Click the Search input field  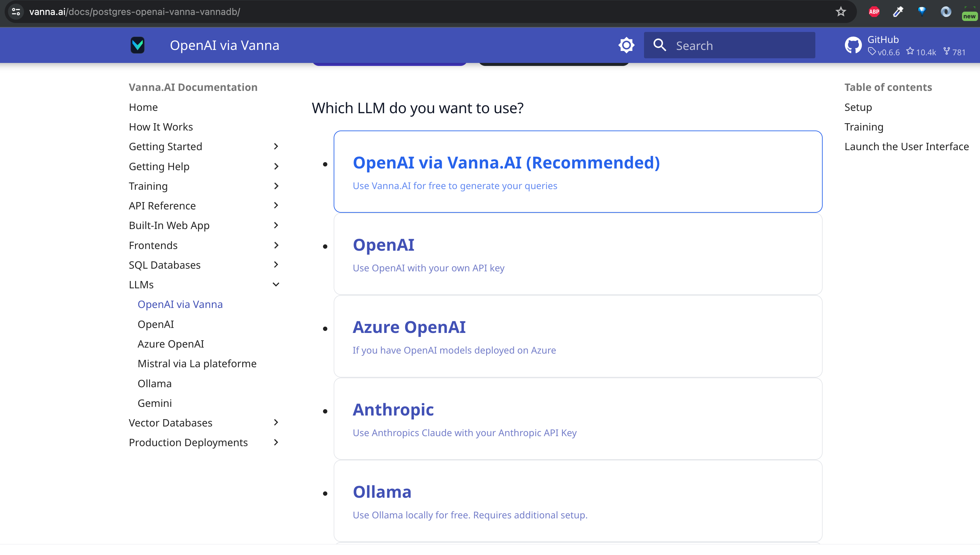pos(739,45)
